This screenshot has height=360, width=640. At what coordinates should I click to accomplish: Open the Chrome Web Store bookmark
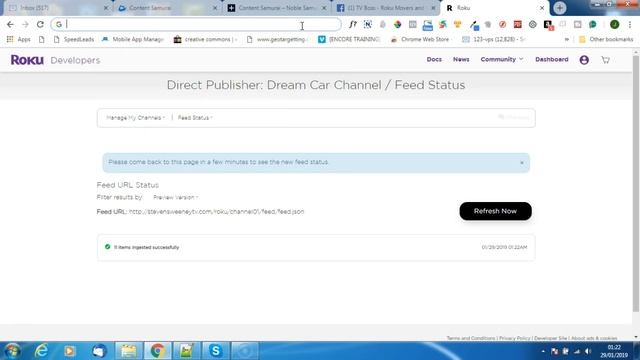[x=420, y=39]
